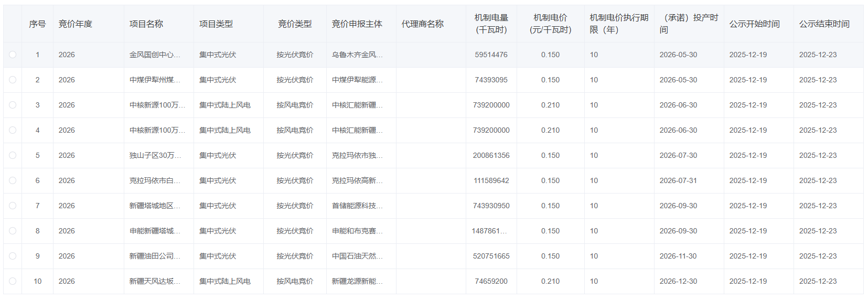Click the 竞价申报主体 column header
The height and width of the screenshot is (300, 868).
point(357,24)
